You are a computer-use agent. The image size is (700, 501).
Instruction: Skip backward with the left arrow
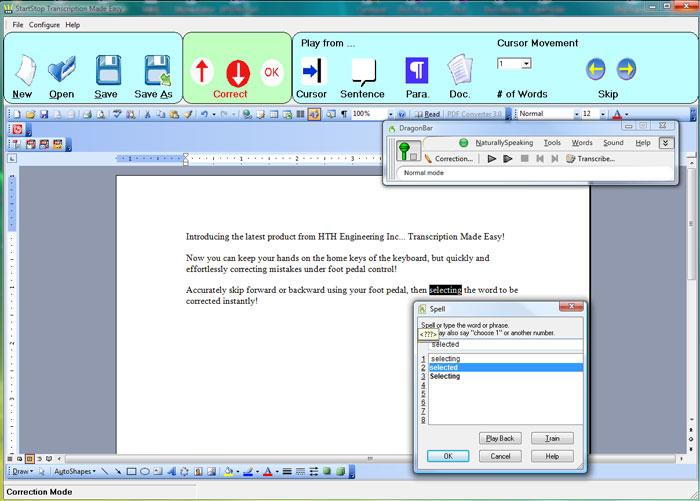596,69
